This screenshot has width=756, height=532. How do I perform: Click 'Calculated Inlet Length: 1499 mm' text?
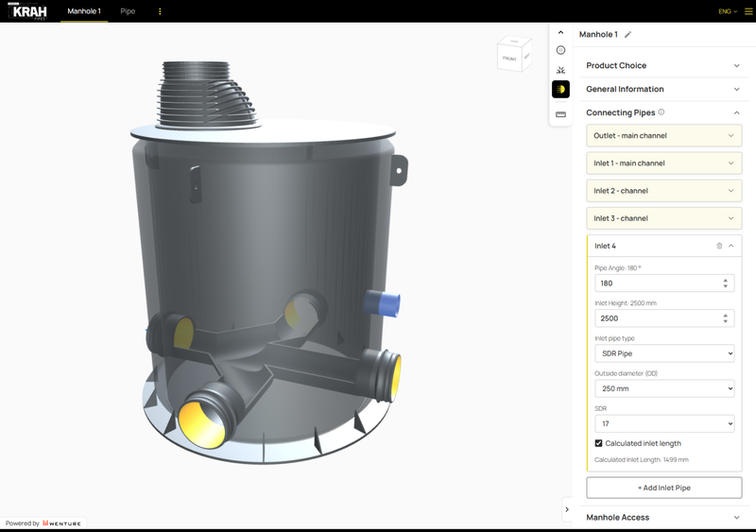tap(642, 459)
